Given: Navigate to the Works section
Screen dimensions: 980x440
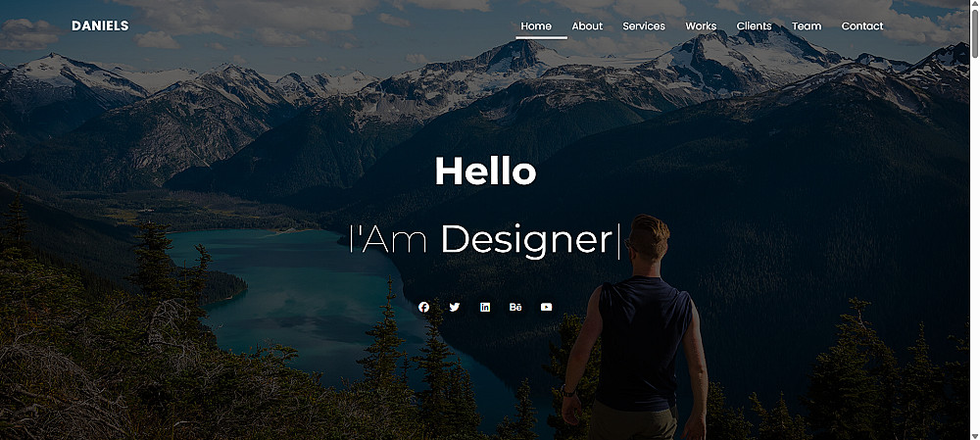Looking at the screenshot, I should coord(701,26).
